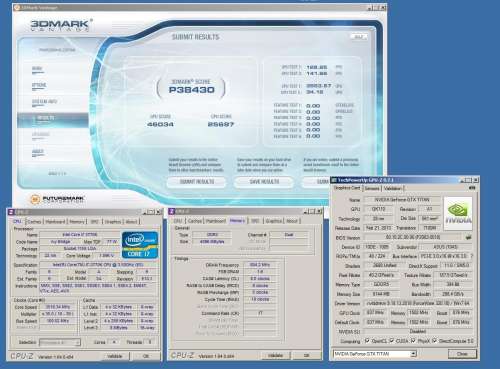Click the 3DMark Vantage logo
The width and height of the screenshot is (500, 369).
coord(61,25)
